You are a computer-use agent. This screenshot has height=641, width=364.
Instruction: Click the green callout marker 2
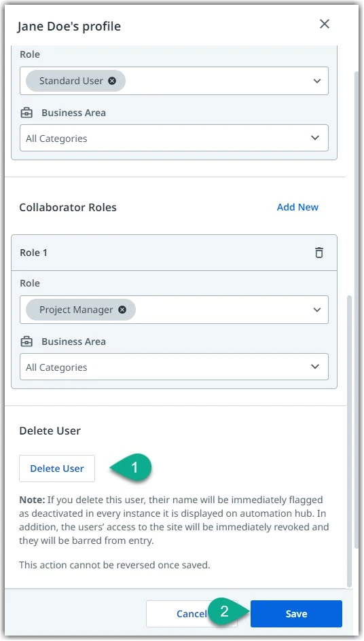click(228, 611)
